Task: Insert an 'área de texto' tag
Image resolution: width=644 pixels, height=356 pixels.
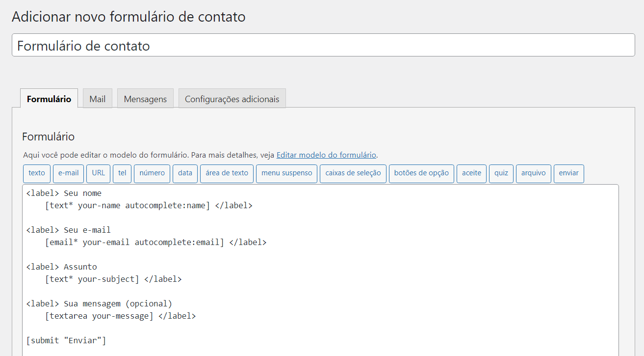Action: [x=227, y=173]
